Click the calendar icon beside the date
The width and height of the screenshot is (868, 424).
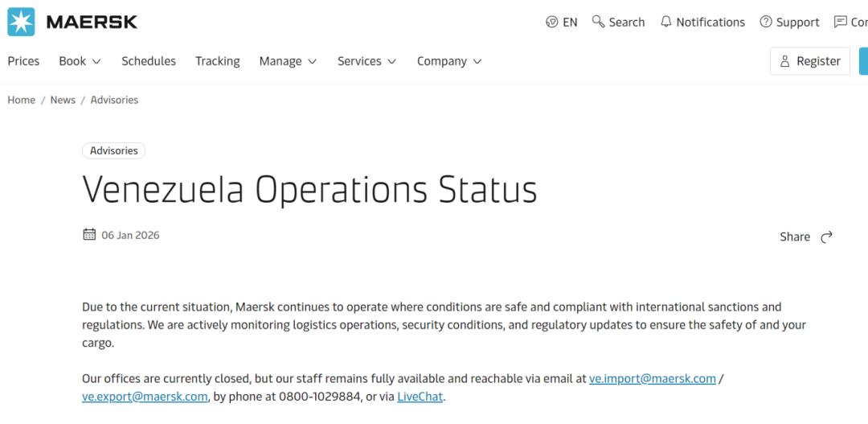(x=89, y=235)
